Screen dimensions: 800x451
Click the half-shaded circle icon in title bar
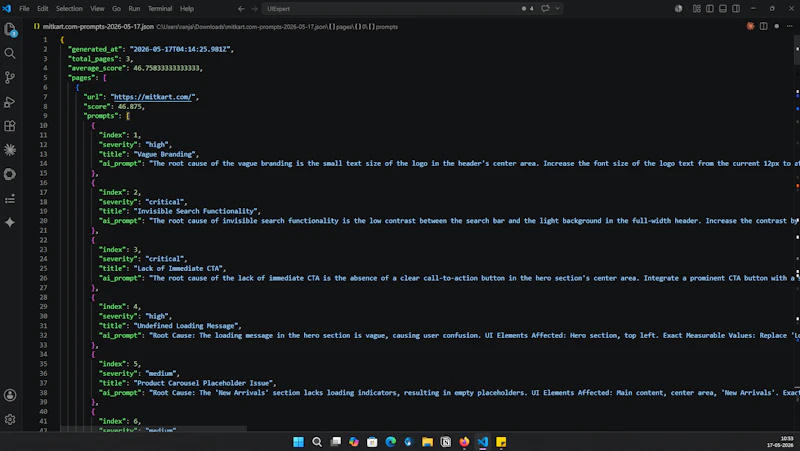(x=678, y=9)
